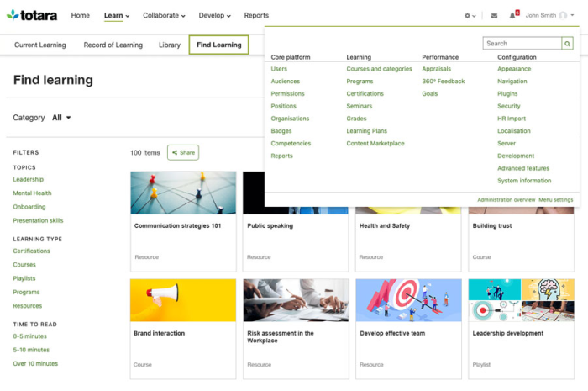Filter time to read 0-5 minutes
Viewport: 588px width, 391px height.
pos(29,336)
